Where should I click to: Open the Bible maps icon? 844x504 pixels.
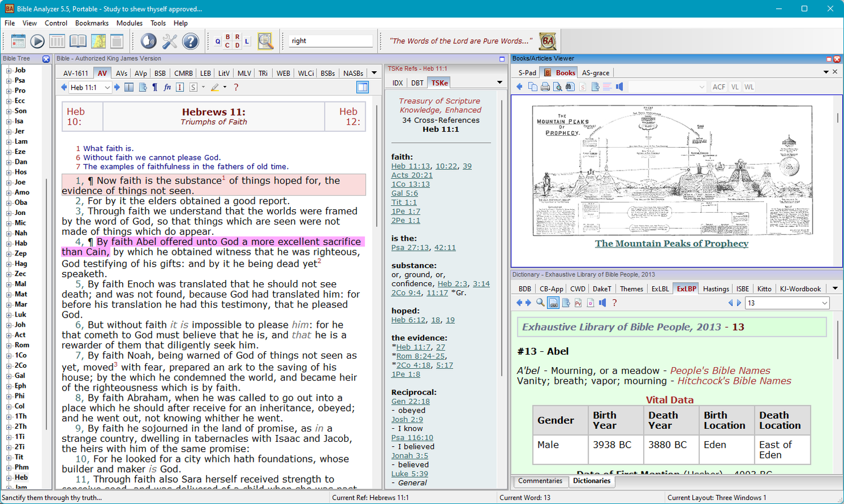99,41
